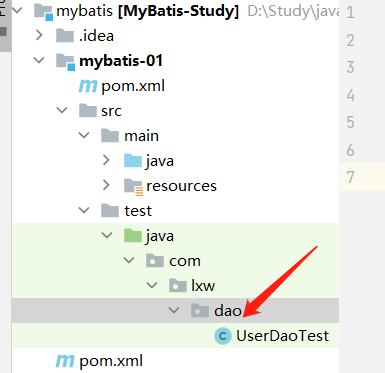Screen dimensions: 385x373
Task: Select the resources label
Action: click(182, 186)
